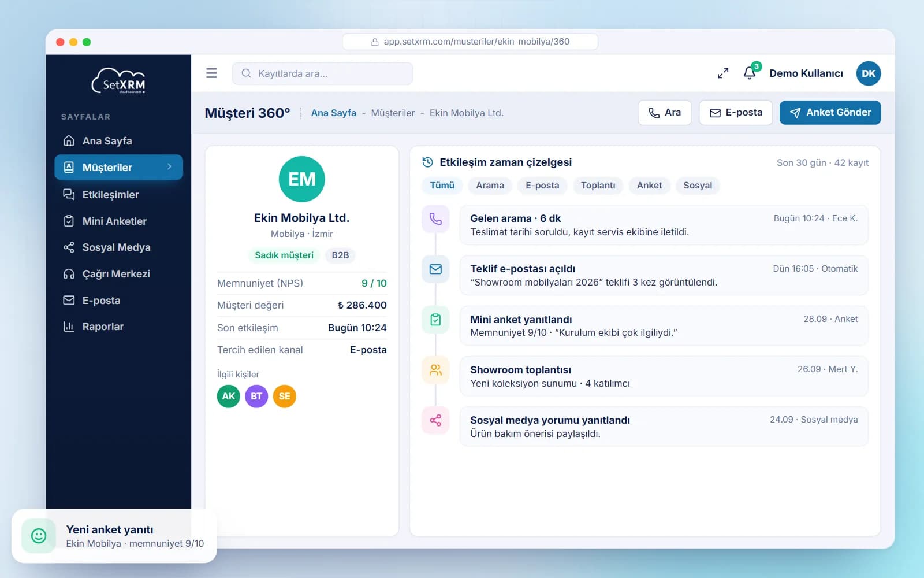Open Sosyal Medya sidebar page
Screen dimensions: 924x578
[119, 247]
